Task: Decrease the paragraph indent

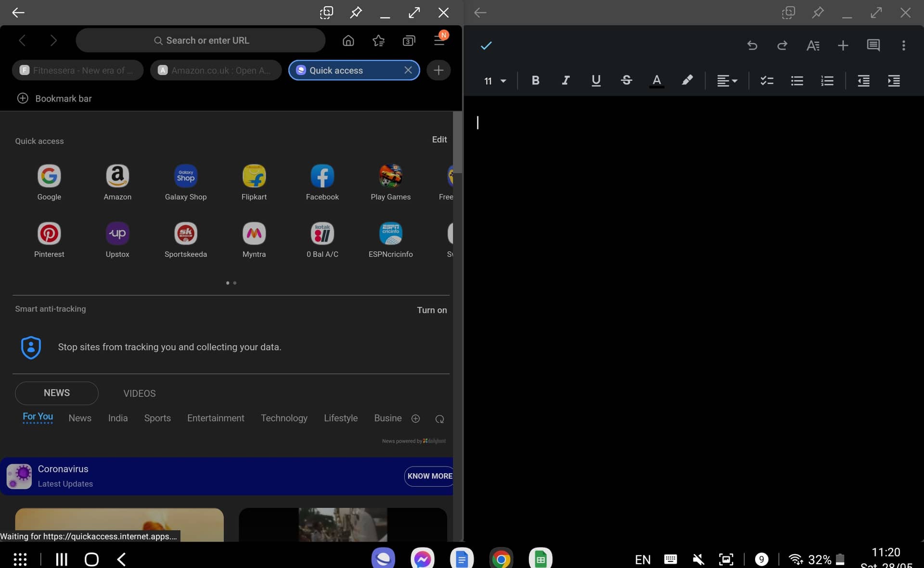Action: point(863,81)
